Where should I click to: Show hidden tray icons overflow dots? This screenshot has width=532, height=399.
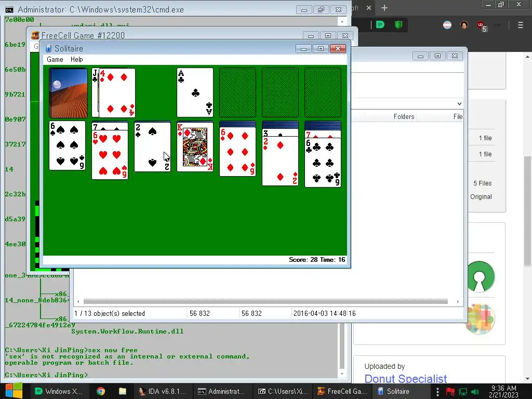(437, 392)
